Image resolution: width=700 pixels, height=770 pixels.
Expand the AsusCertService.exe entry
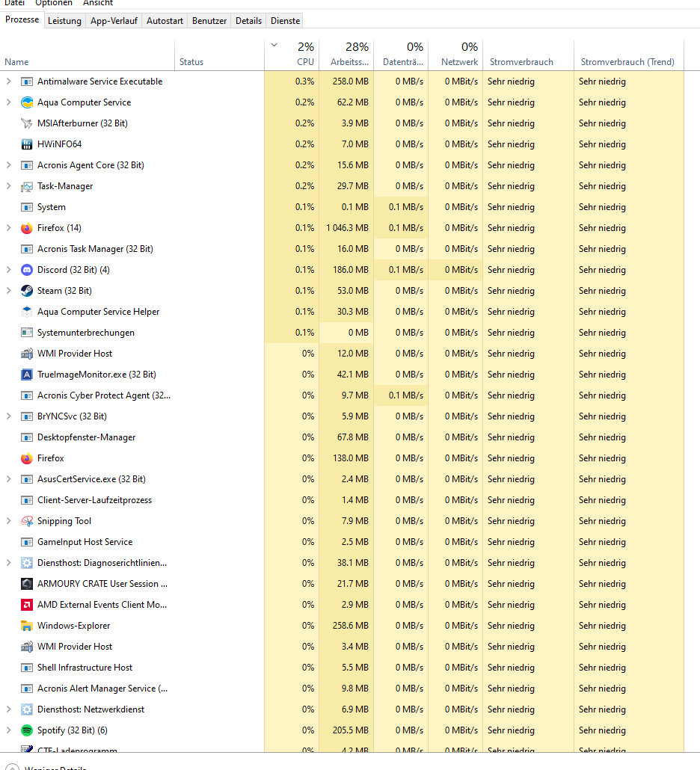pyautogui.click(x=8, y=478)
